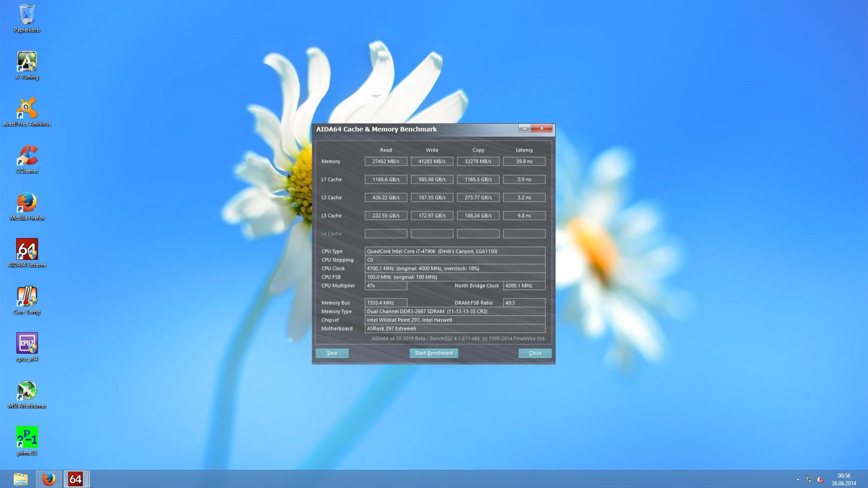868x488 pixels.
Task: Select the CPU Type i7-4790K field
Action: tap(455, 251)
